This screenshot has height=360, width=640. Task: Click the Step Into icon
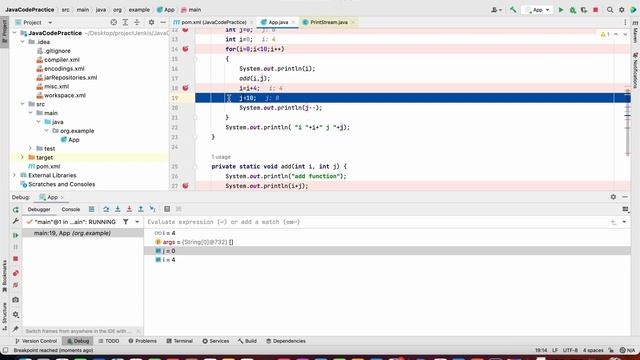click(118, 209)
